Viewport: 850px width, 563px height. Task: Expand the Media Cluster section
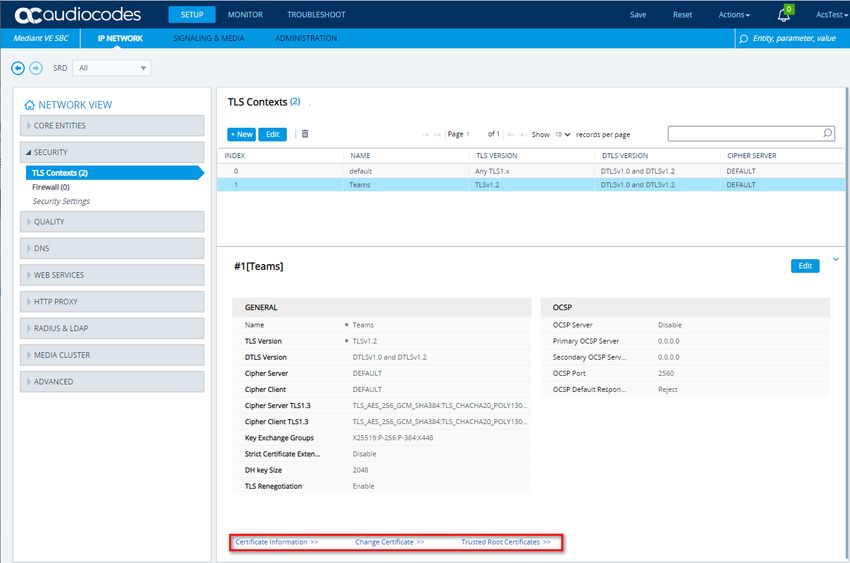click(112, 355)
